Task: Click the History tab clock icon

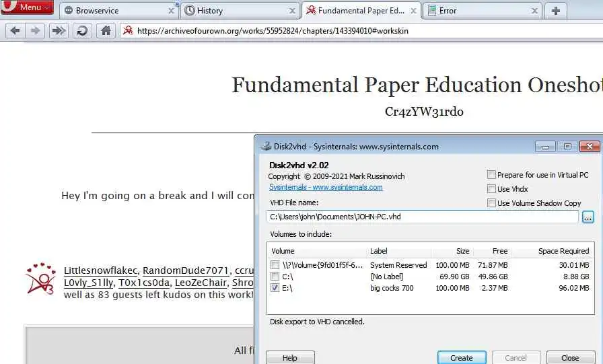Action: (190, 11)
